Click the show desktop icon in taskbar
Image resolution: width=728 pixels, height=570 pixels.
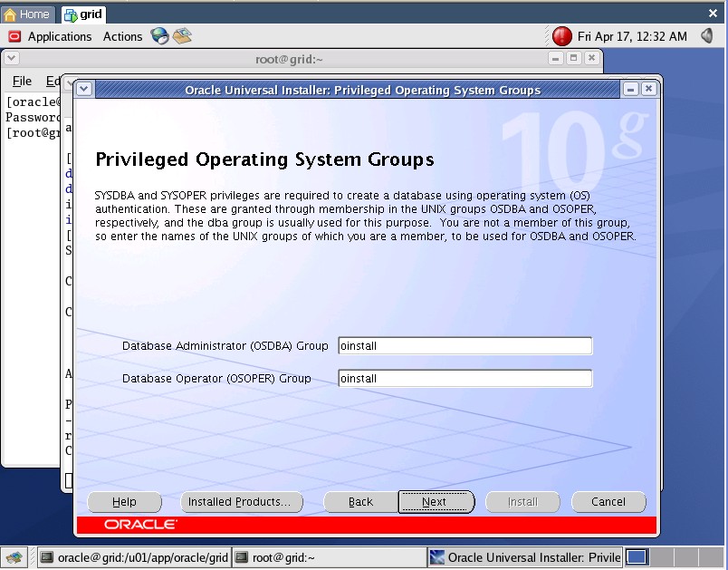tap(14, 557)
